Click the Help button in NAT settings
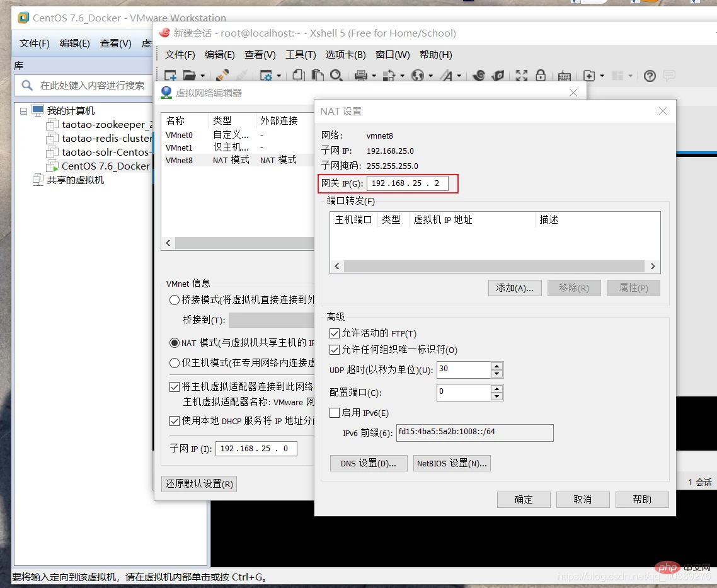 (642, 499)
